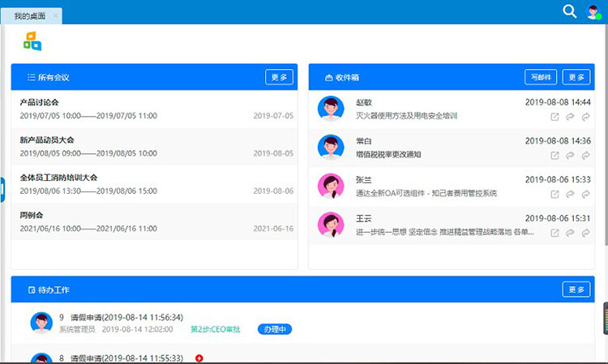
Task: Open the 全体员工消防培训大会 meeting entry
Action: [x=58, y=178]
